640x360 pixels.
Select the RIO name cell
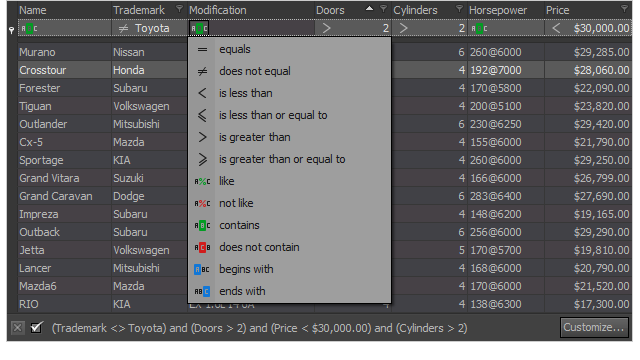coord(64,304)
